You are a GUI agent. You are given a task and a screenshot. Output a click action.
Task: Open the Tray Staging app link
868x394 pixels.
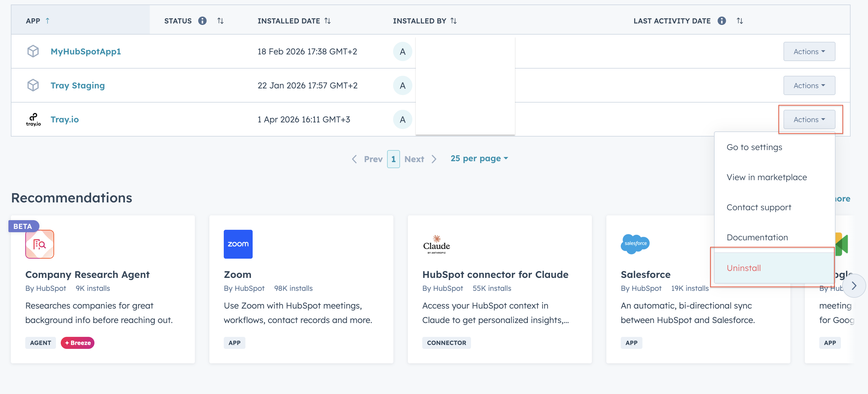(78, 85)
